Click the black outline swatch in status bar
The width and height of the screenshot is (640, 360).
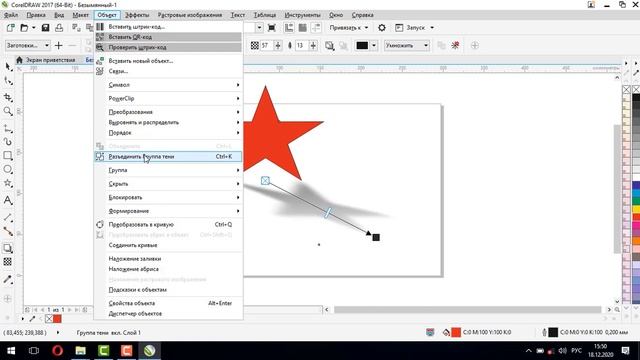(x=553, y=333)
